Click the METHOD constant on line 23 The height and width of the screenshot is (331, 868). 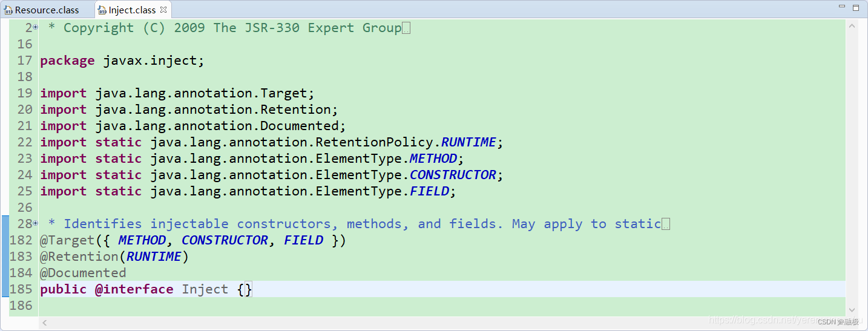433,159
